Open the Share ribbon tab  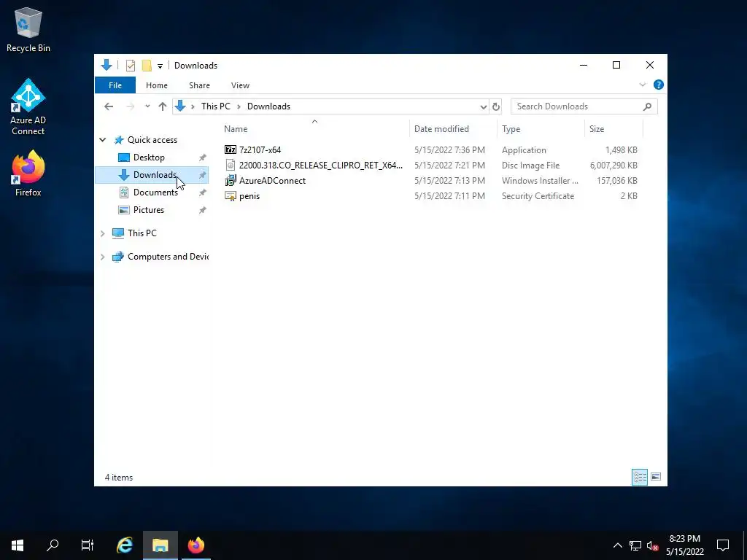(199, 85)
